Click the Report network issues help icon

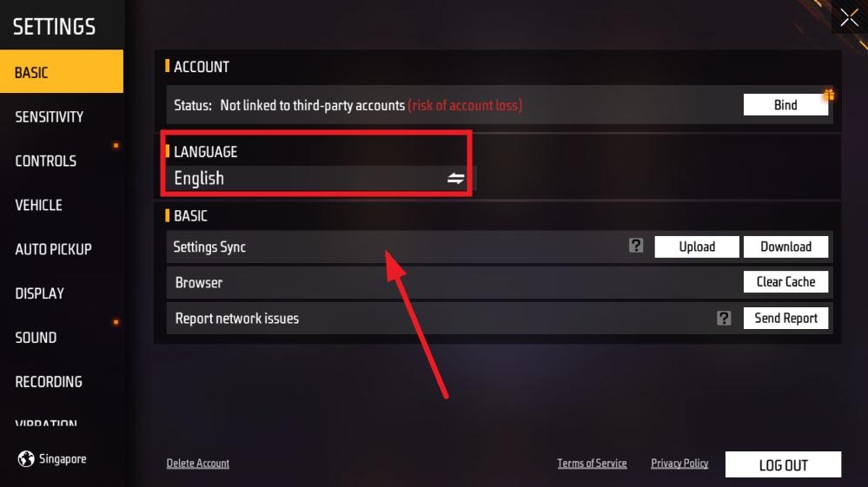tap(724, 318)
